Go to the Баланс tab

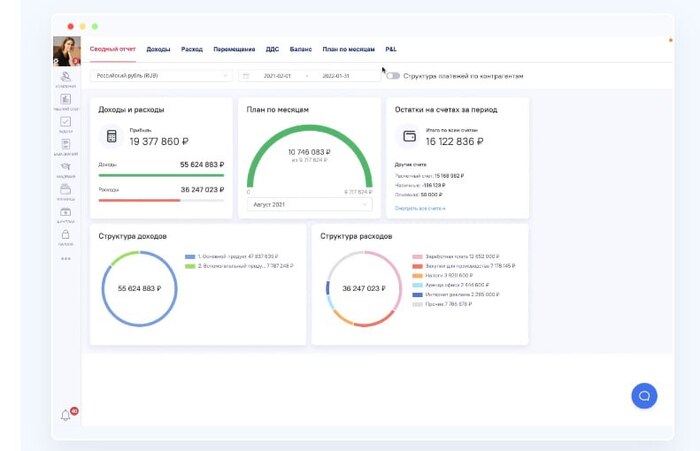coord(300,48)
